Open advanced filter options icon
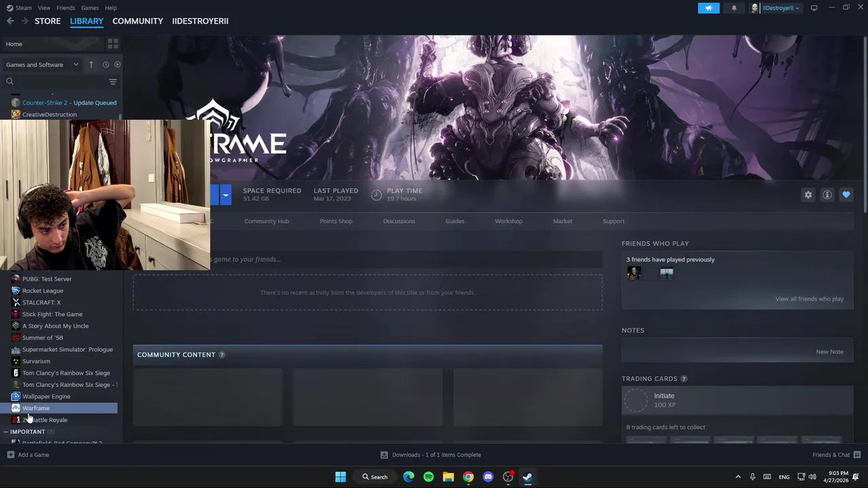Viewport: 868px width, 488px height. coord(113,81)
